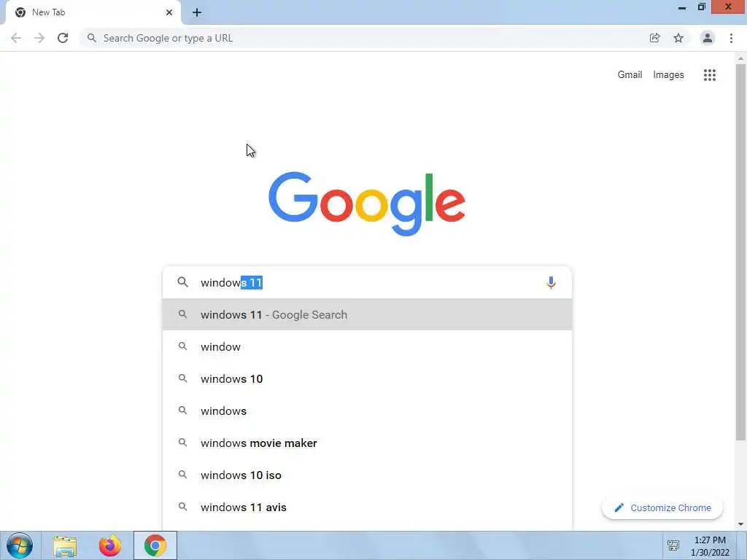The height and width of the screenshot is (560, 747).
Task: Go back using the back arrow
Action: (16, 38)
